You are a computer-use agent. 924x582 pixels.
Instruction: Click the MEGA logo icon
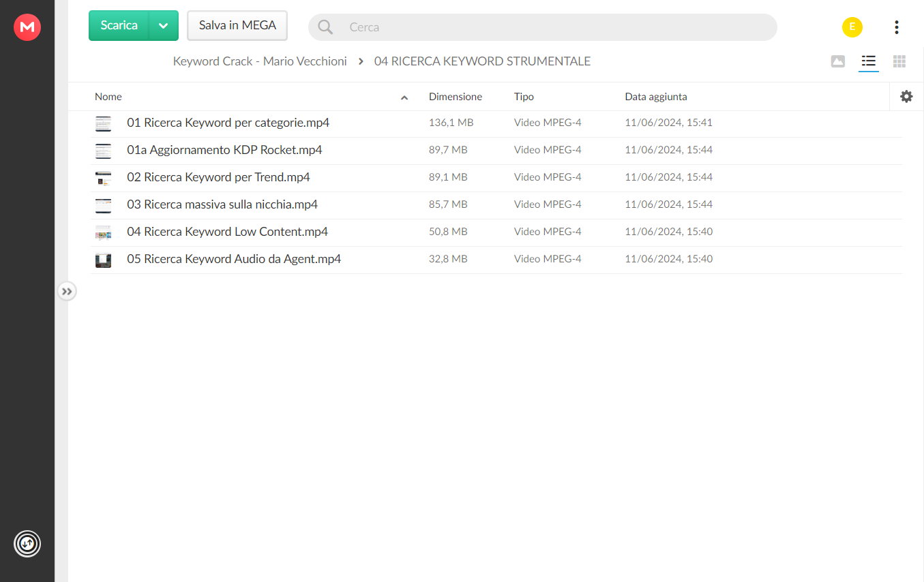tap(27, 27)
